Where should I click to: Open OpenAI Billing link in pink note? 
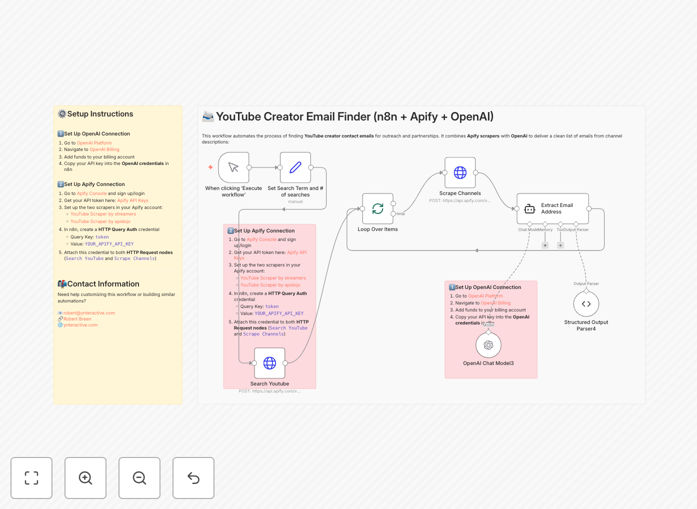click(x=496, y=303)
